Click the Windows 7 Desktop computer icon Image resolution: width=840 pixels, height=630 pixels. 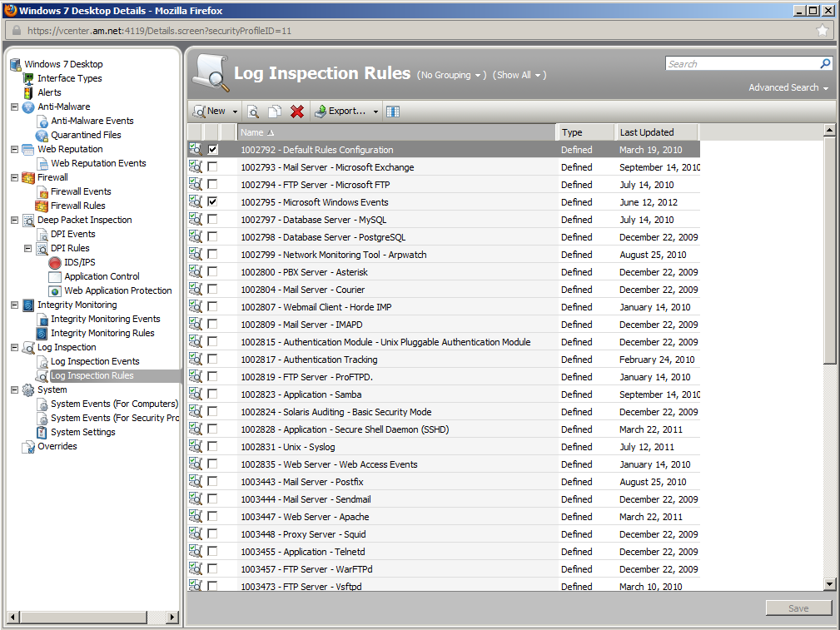pos(16,64)
